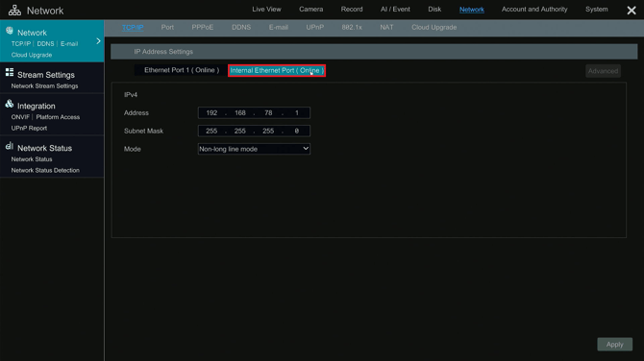Click address last octet 1 field
The image size is (644, 361).
tap(297, 113)
